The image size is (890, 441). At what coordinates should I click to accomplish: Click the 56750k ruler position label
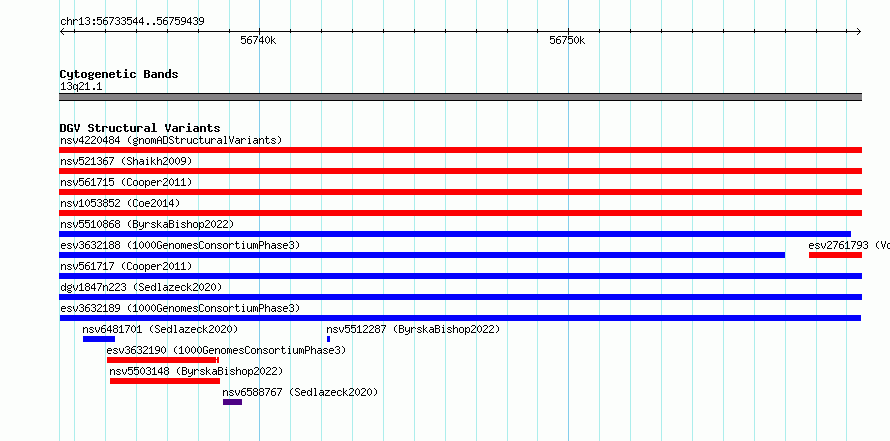pos(567,40)
